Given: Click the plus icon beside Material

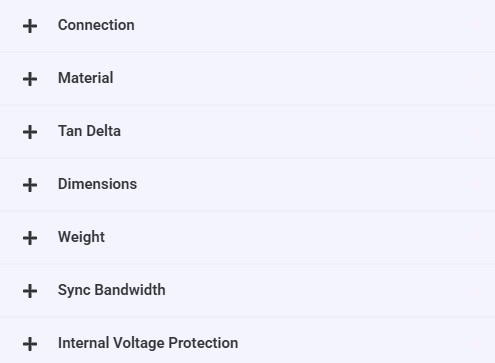Looking at the screenshot, I should pos(30,79).
